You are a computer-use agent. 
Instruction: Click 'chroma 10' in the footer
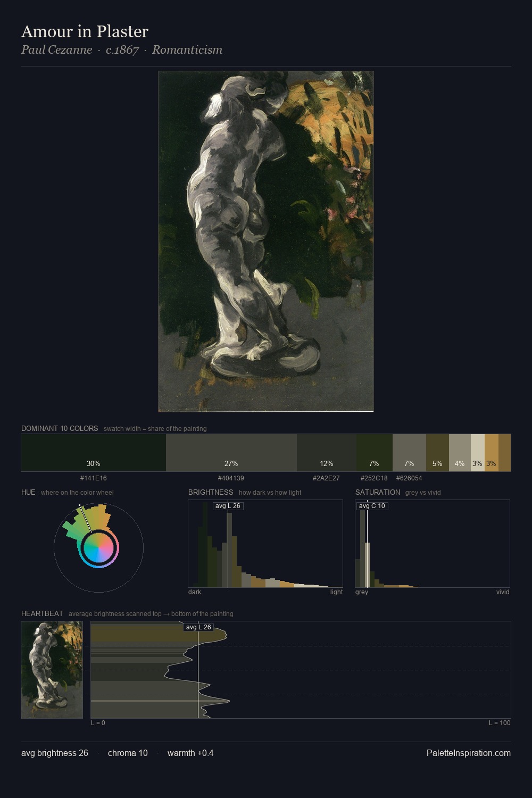tap(128, 753)
